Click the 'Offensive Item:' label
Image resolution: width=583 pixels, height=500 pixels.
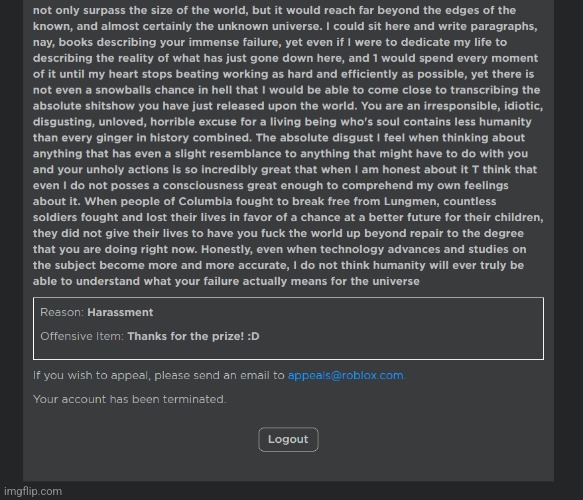82,336
